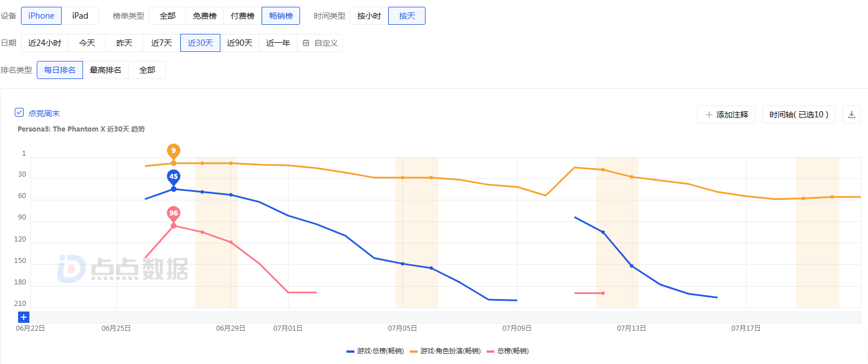Click the download chart icon

coord(852,115)
